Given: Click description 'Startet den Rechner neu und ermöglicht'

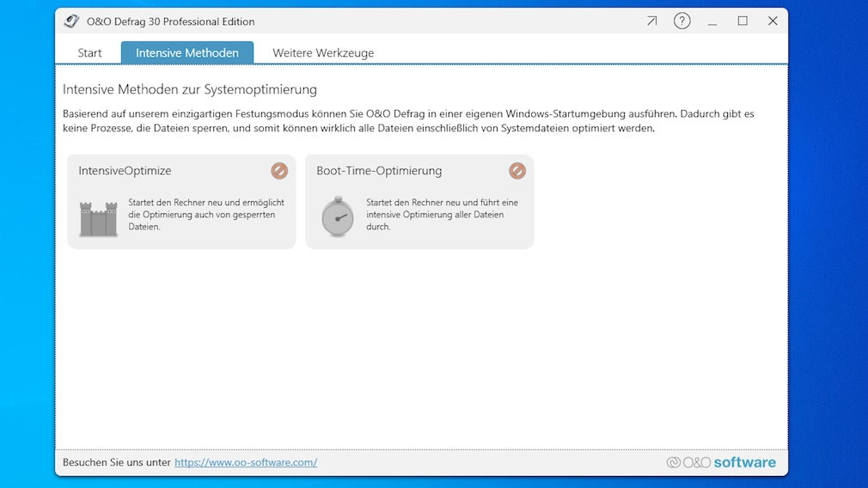Looking at the screenshot, I should tap(206, 203).
